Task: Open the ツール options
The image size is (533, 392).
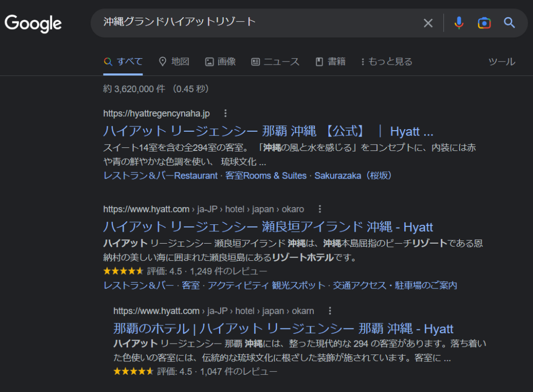Action: (502, 61)
